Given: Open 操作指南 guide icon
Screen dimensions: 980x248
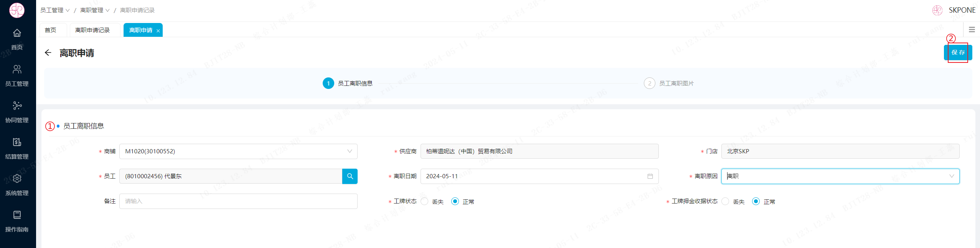Looking at the screenshot, I should [17, 215].
